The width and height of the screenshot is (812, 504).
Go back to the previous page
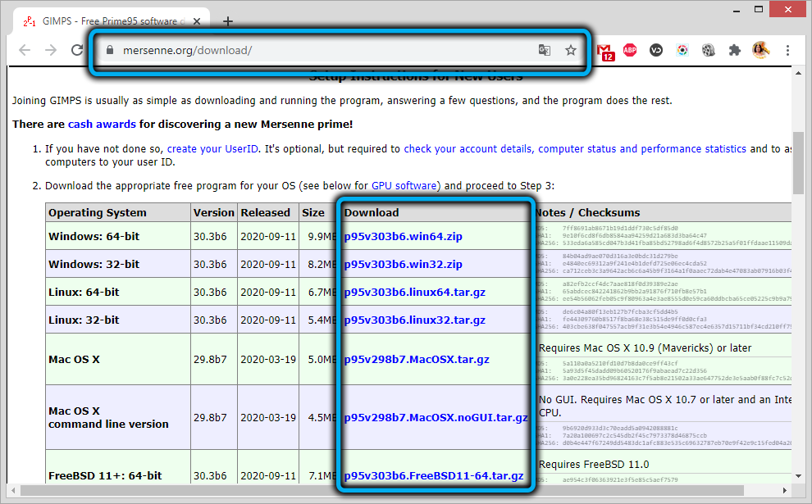pos(25,51)
